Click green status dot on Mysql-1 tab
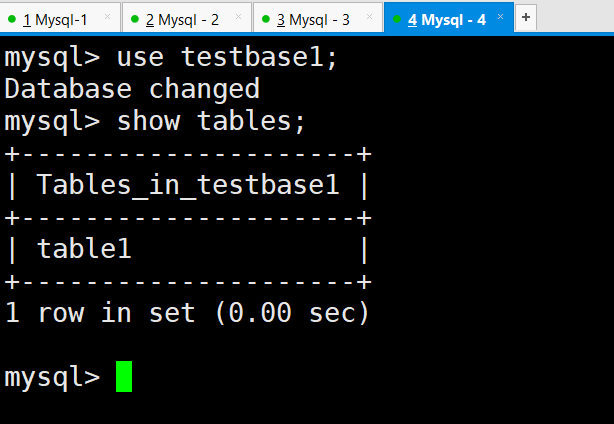Image resolution: width=614 pixels, height=424 pixels. (12, 19)
